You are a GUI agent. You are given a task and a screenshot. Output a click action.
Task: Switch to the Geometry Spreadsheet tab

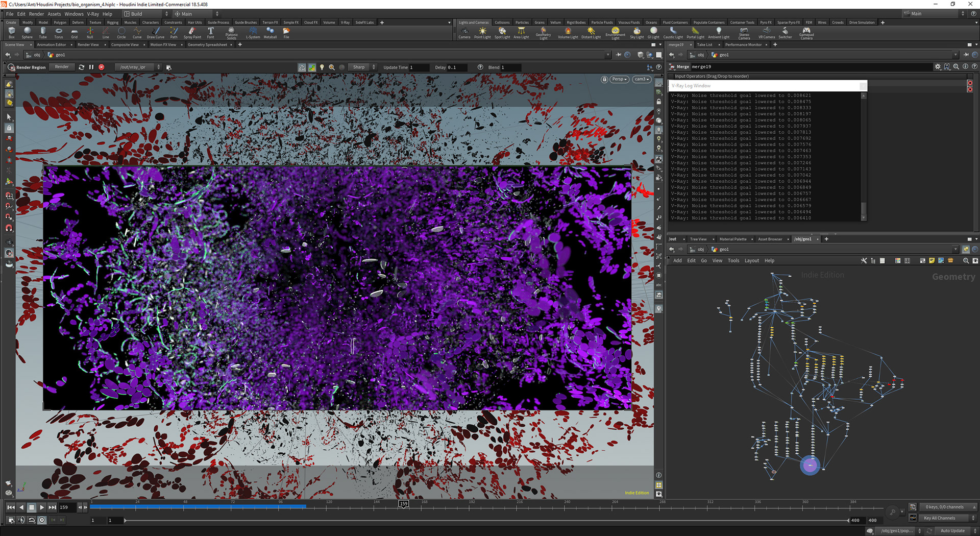click(207, 45)
